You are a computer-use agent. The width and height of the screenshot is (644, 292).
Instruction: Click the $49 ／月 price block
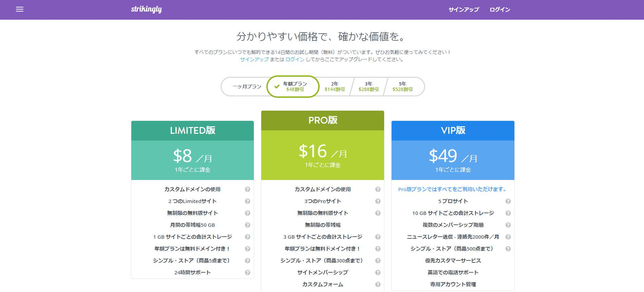coord(453,160)
